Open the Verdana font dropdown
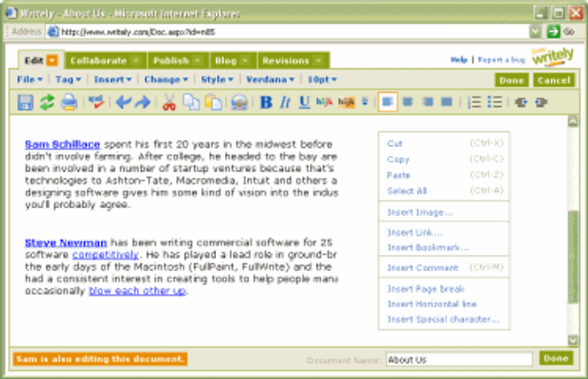Screen dimensions: 588x379 [269, 80]
